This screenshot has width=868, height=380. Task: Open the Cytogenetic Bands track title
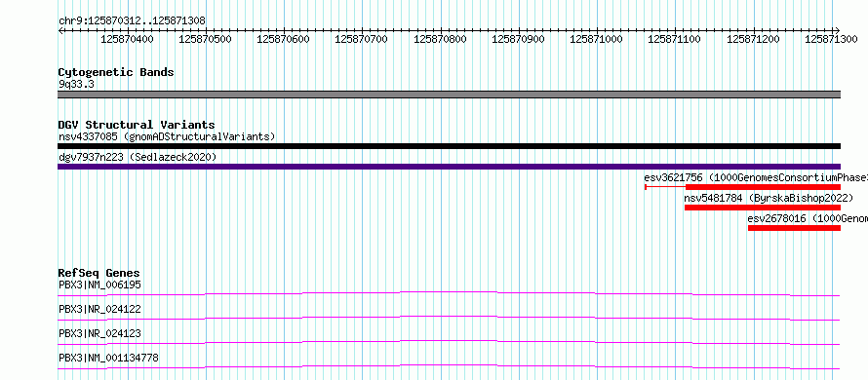click(116, 72)
